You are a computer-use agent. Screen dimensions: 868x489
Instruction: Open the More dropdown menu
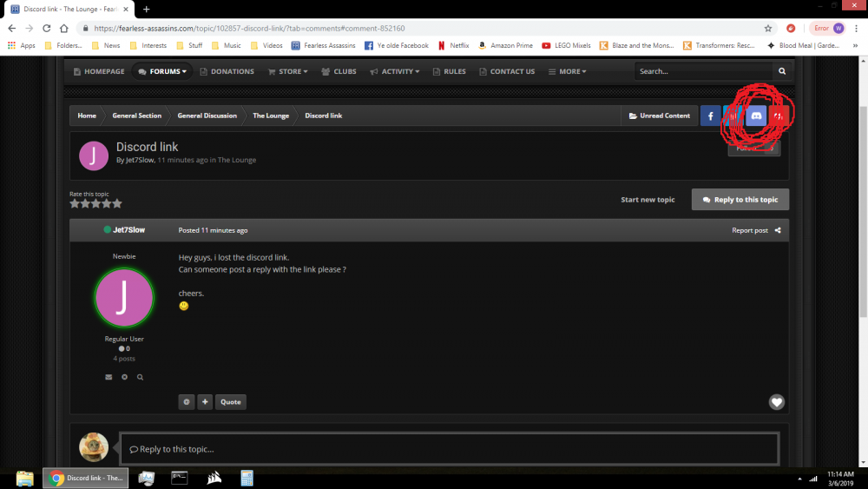568,71
